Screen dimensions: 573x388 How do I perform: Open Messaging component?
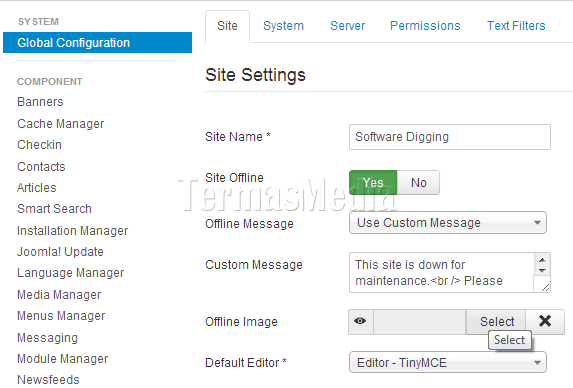coord(48,338)
